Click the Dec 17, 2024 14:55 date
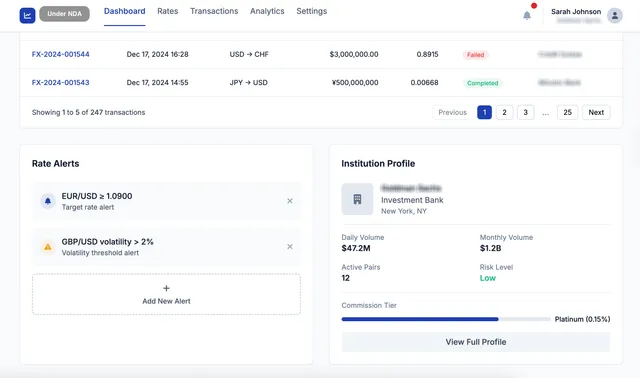640x378 pixels. point(158,82)
